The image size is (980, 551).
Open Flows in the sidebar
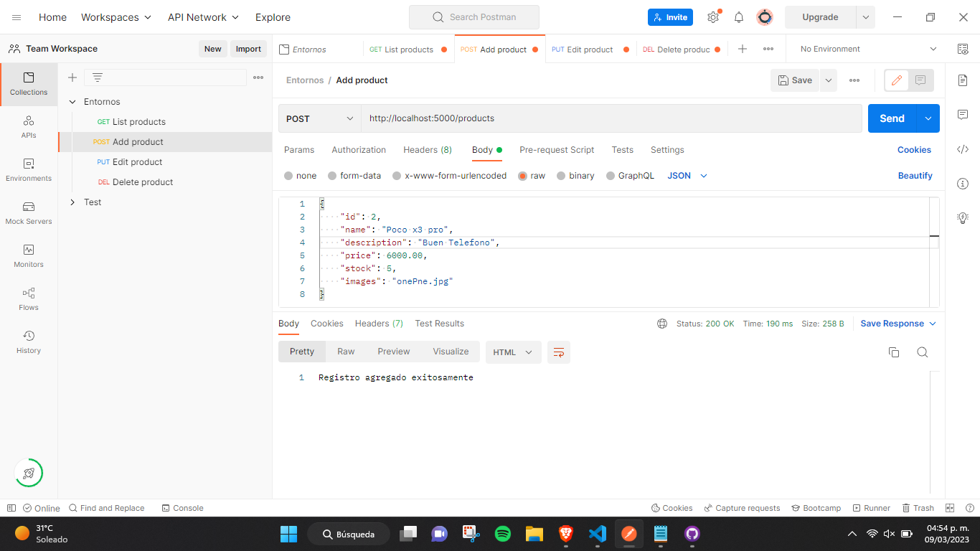pos(29,299)
